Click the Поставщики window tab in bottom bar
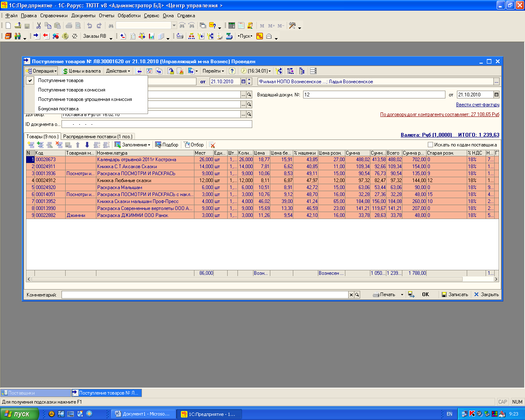The width and height of the screenshot is (525, 420). click(36, 393)
